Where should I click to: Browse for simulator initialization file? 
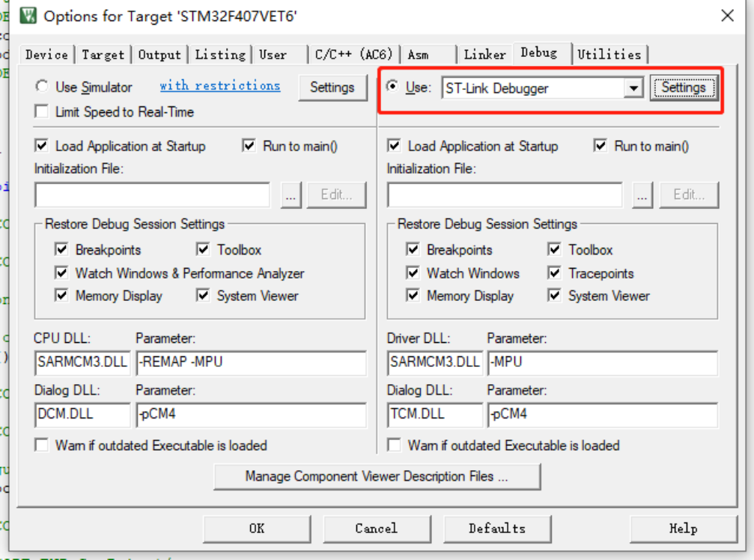point(291,195)
